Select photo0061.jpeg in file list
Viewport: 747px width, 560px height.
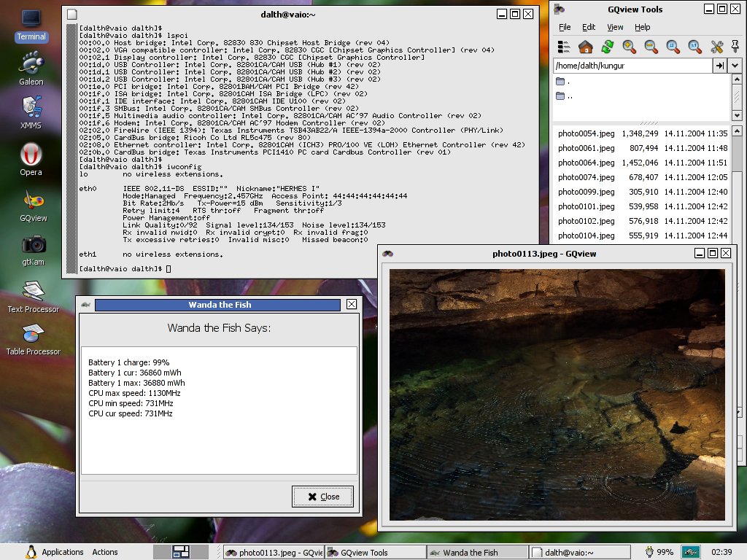pyautogui.click(x=642, y=148)
